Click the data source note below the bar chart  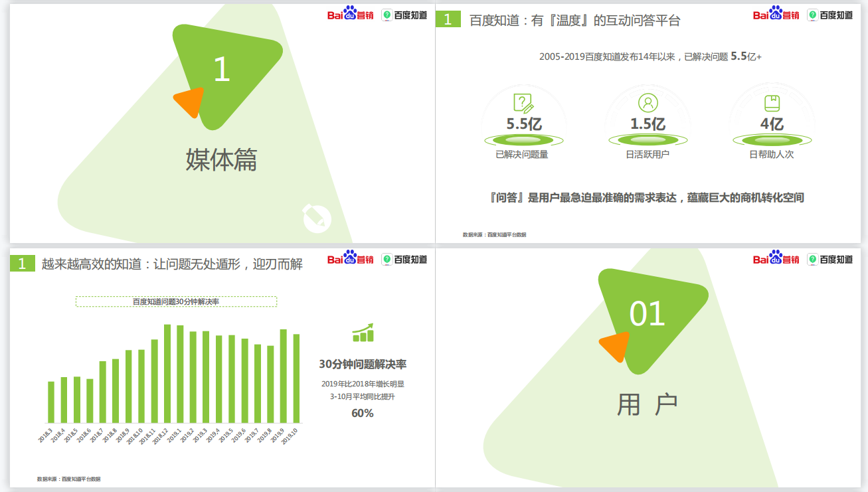pos(68,479)
